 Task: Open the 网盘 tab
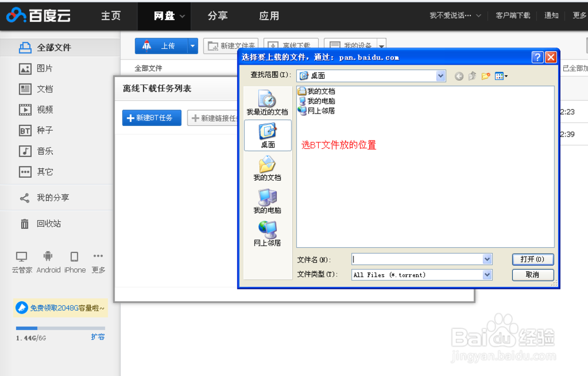pos(164,16)
